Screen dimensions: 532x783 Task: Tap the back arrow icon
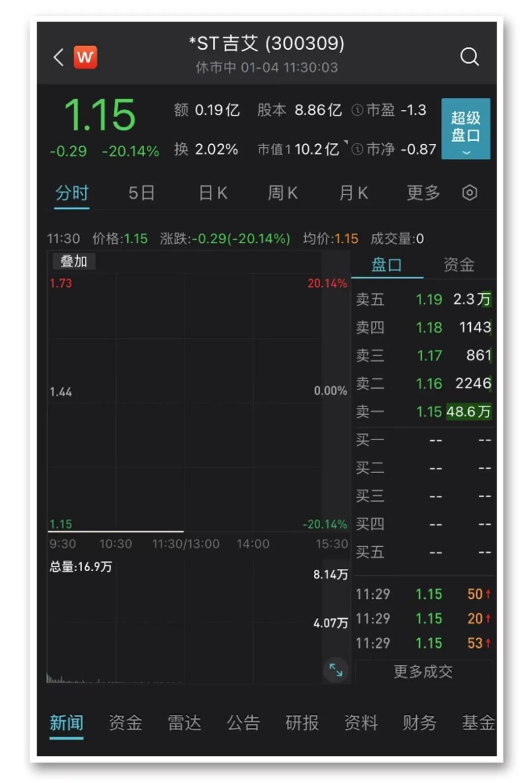coord(59,57)
